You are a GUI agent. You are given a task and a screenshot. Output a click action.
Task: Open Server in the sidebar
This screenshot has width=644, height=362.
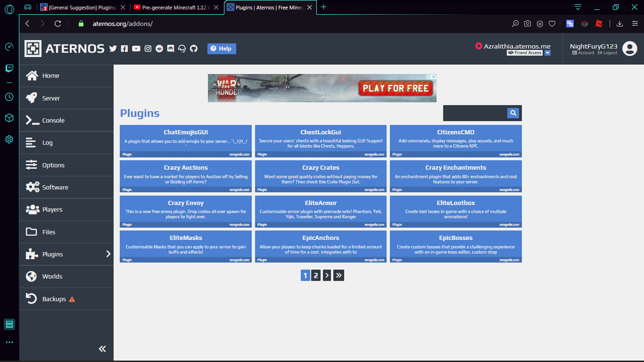(66, 98)
